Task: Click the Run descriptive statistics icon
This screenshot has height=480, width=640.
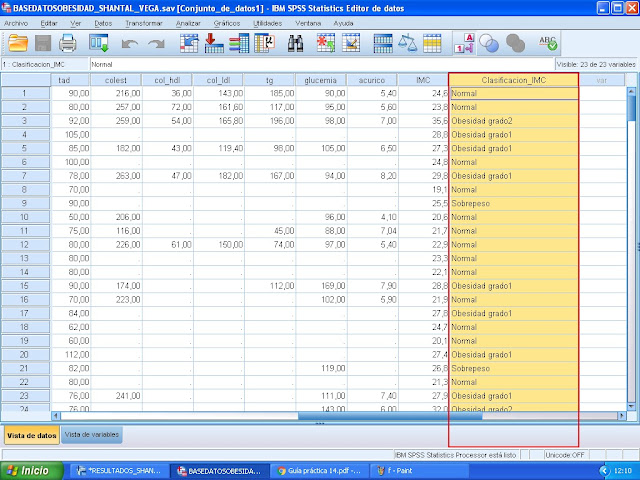Action: point(264,43)
